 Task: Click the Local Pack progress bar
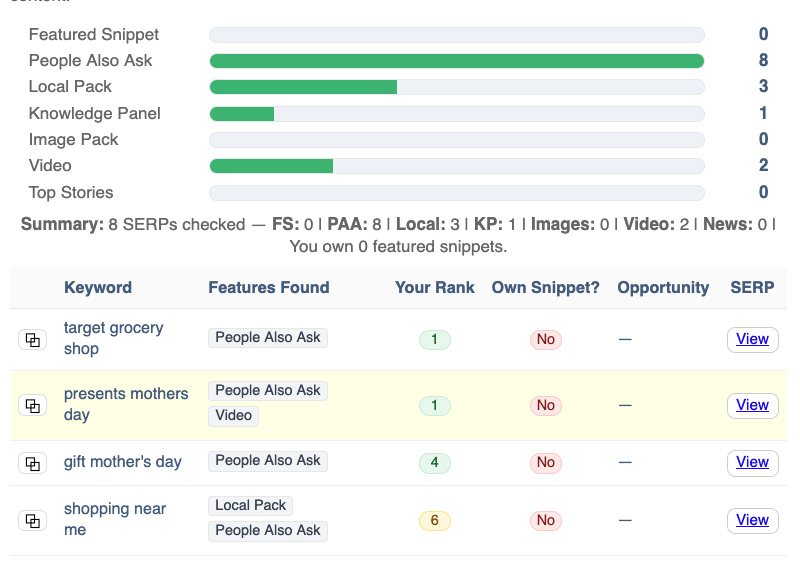coord(456,87)
